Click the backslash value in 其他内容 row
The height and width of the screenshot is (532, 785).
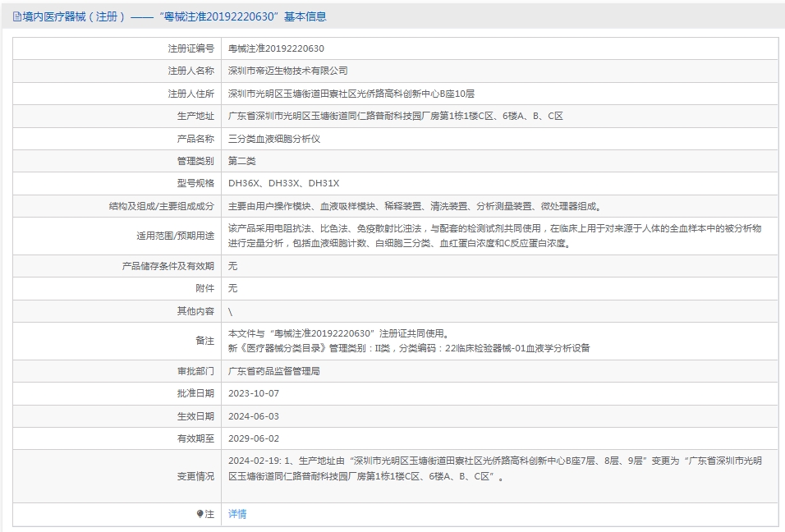pos(230,312)
